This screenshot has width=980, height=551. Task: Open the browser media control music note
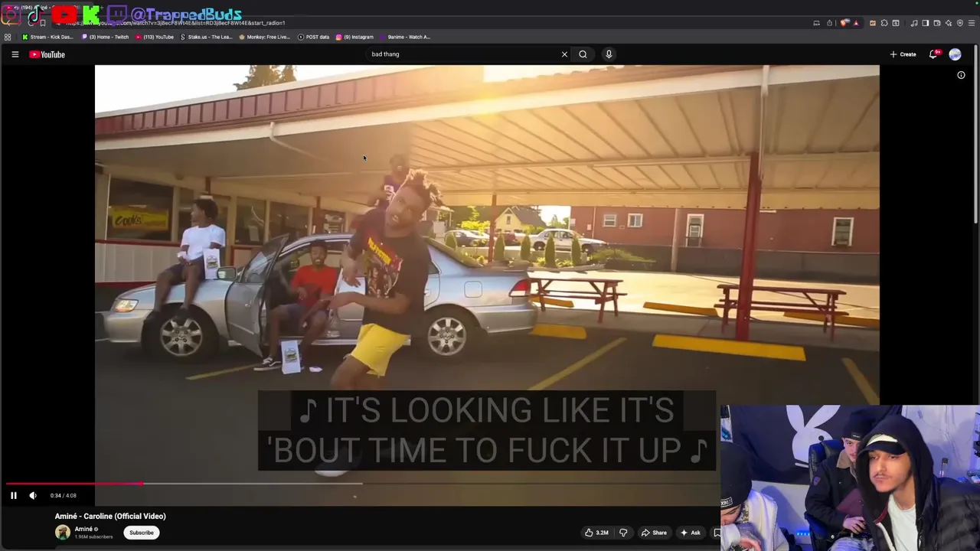[914, 23]
